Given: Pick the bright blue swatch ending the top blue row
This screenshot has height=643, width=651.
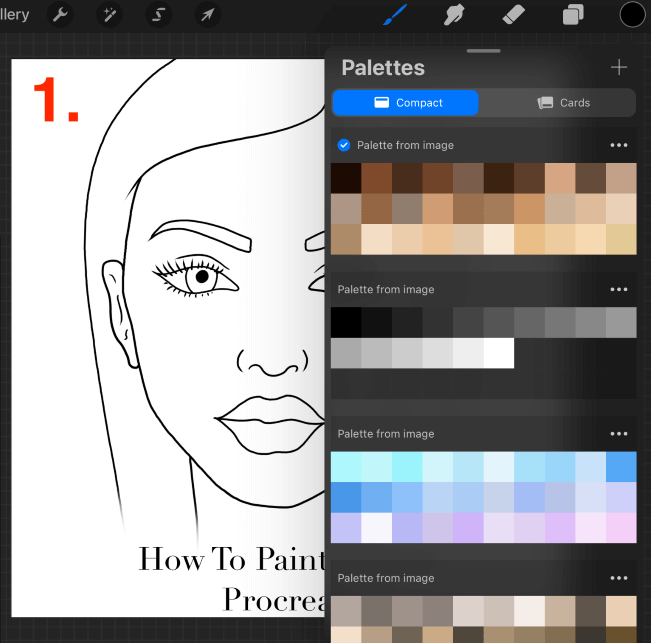Looking at the screenshot, I should tap(621, 467).
